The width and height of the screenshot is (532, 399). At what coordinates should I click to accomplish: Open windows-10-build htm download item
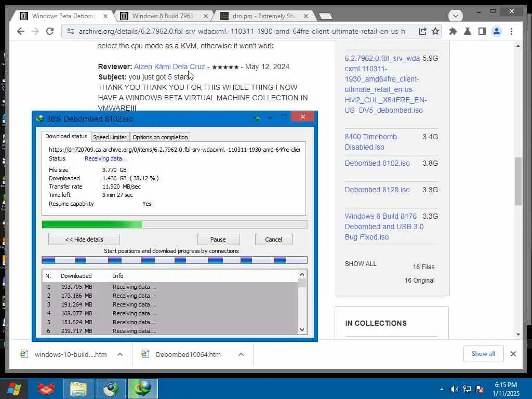point(64,354)
